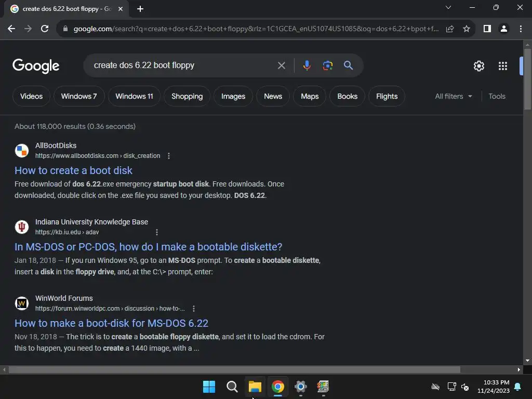Click the scroll-down arrow of the page

coord(527,361)
